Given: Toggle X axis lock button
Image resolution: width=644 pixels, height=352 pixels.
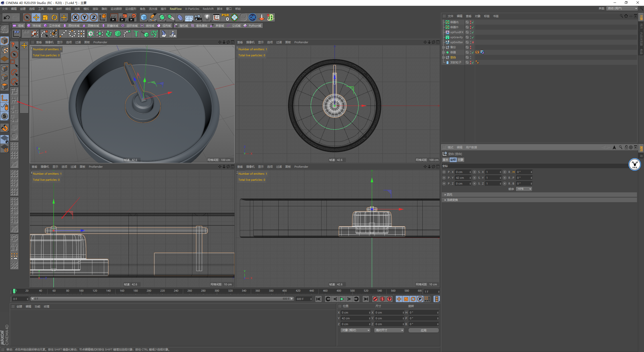Looking at the screenshot, I should click(75, 17).
